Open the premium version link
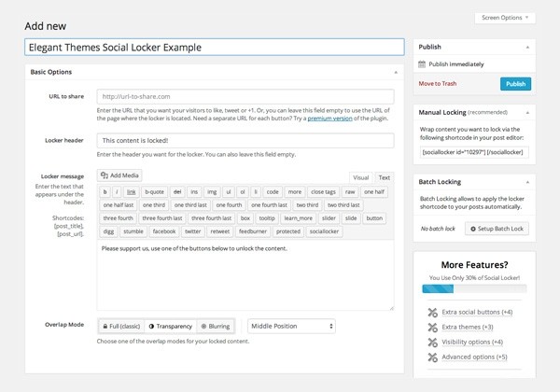The image size is (560, 392). click(x=329, y=119)
